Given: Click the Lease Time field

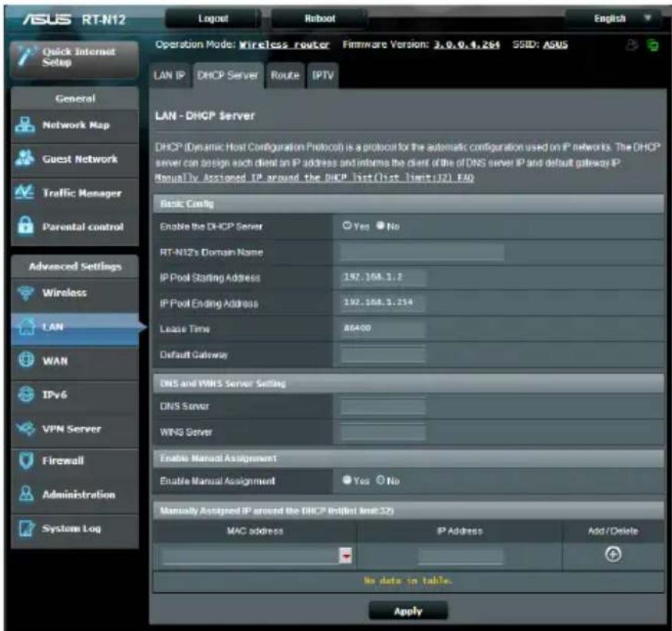Looking at the screenshot, I should [383, 329].
